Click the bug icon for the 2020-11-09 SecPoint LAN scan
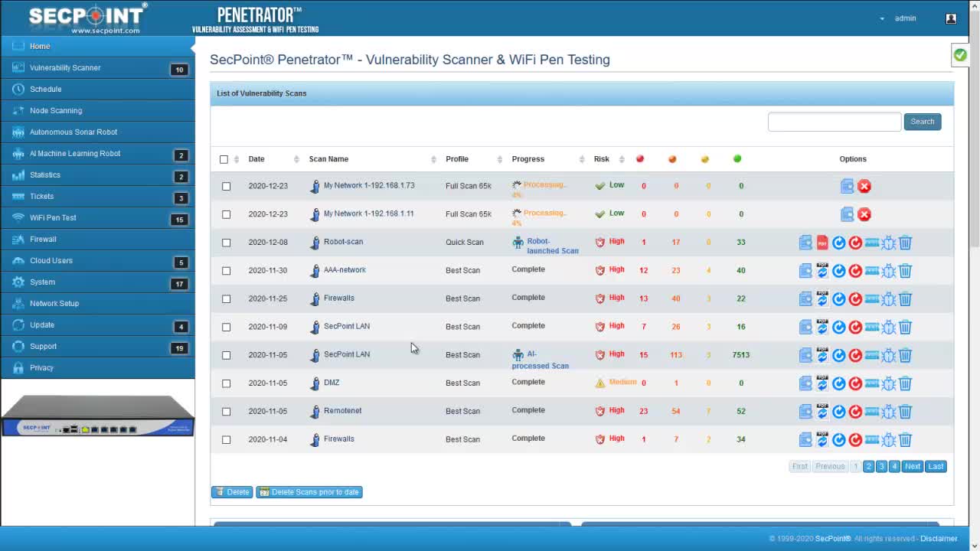Image resolution: width=980 pixels, height=551 pixels. coord(888,327)
